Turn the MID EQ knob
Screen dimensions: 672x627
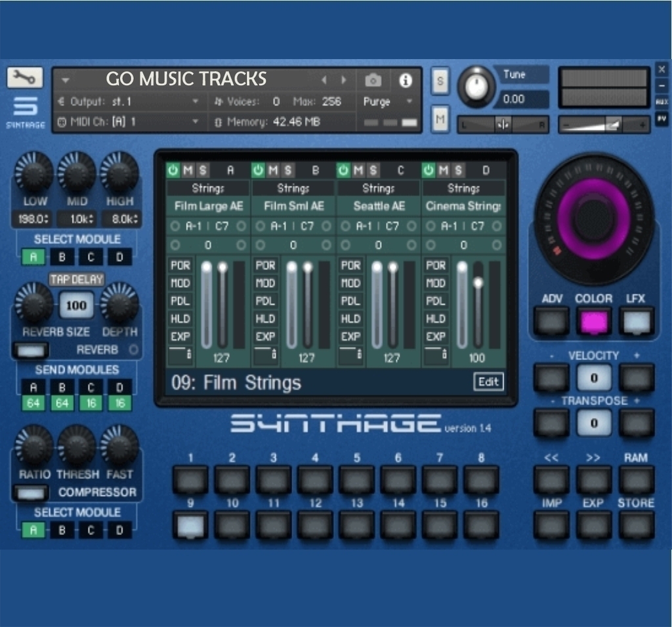(x=77, y=172)
